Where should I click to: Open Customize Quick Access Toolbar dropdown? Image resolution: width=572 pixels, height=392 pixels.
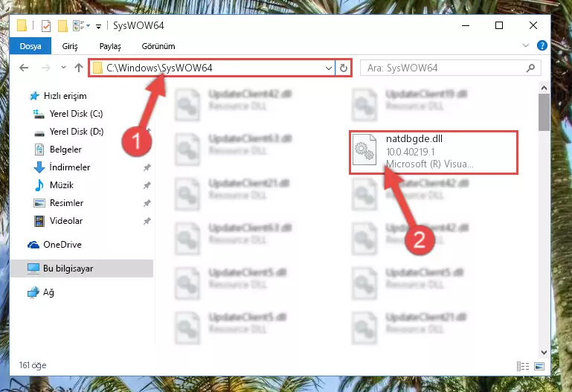point(98,26)
